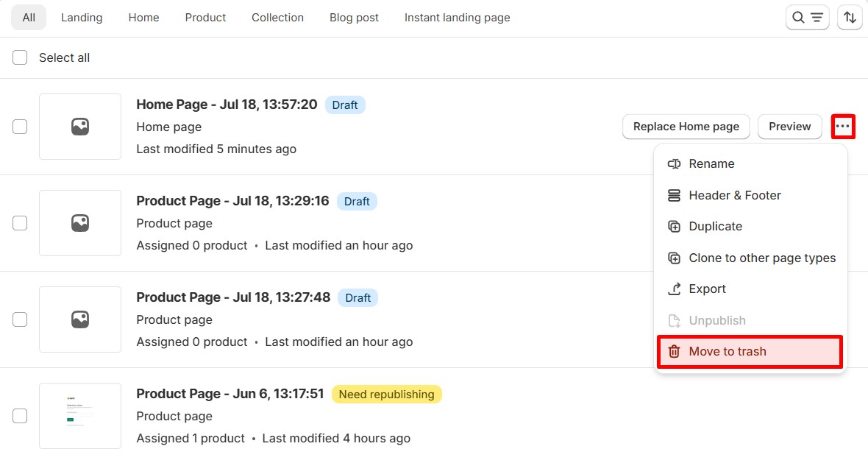Click the Duplicate icon in menu
This screenshot has height=463, width=868.
tap(674, 227)
